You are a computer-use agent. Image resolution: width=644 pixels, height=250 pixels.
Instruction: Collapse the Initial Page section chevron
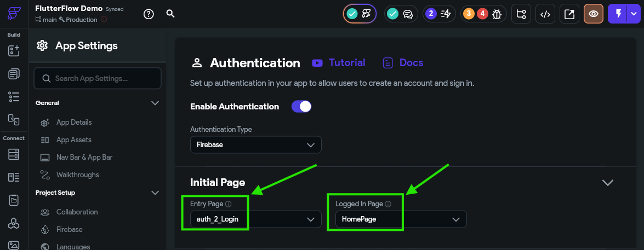click(607, 182)
